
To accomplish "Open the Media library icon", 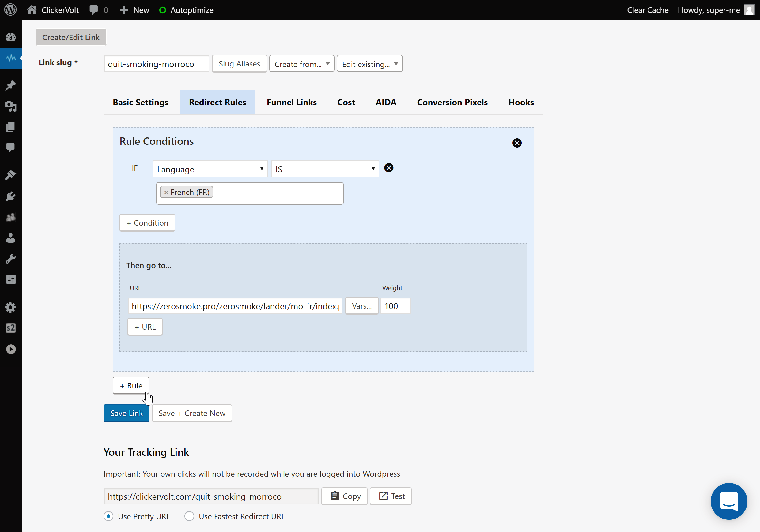I will tap(11, 106).
